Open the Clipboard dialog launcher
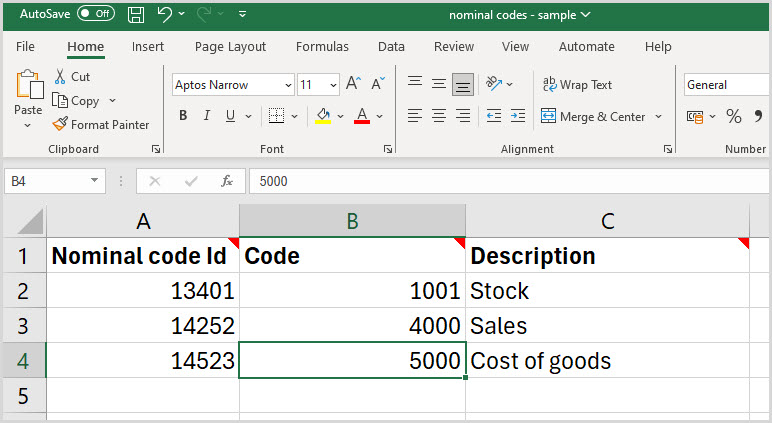The height and width of the screenshot is (423, 772). 156,149
